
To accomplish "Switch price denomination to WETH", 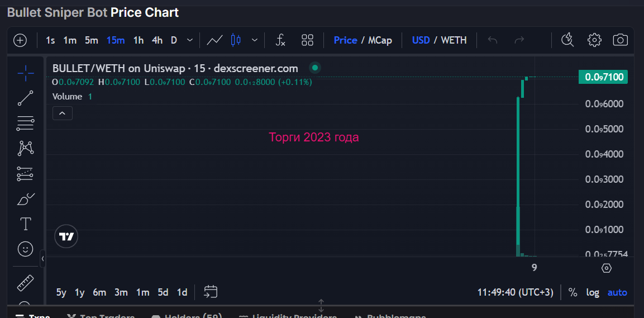I will (x=454, y=40).
